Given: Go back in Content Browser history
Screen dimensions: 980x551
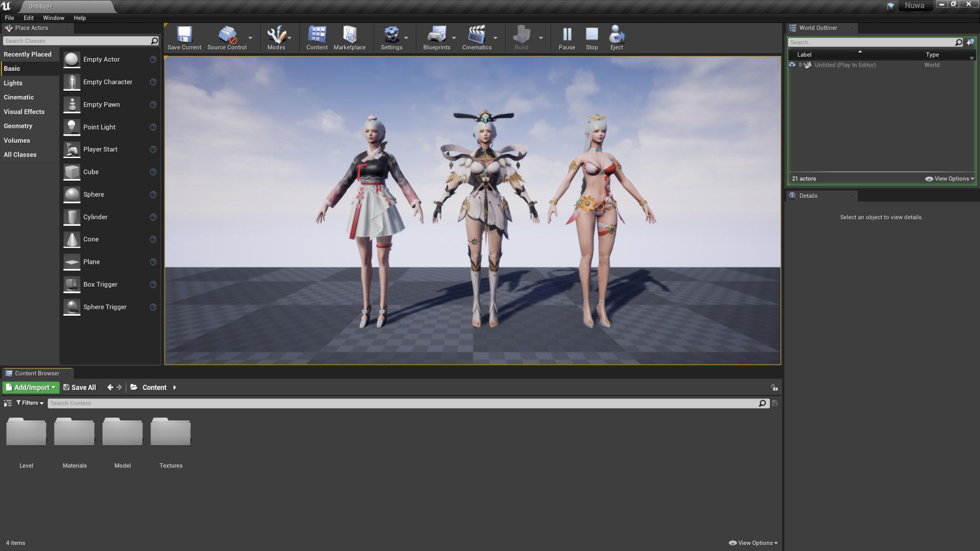Looking at the screenshot, I should (x=110, y=388).
